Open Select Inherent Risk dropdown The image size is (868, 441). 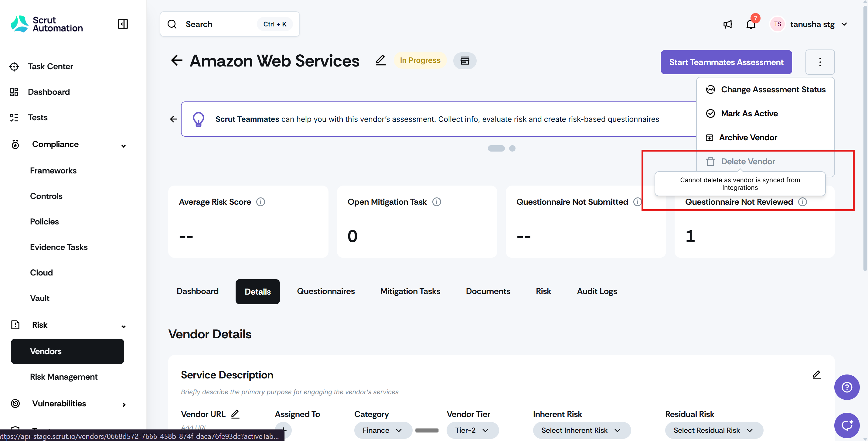pyautogui.click(x=581, y=430)
